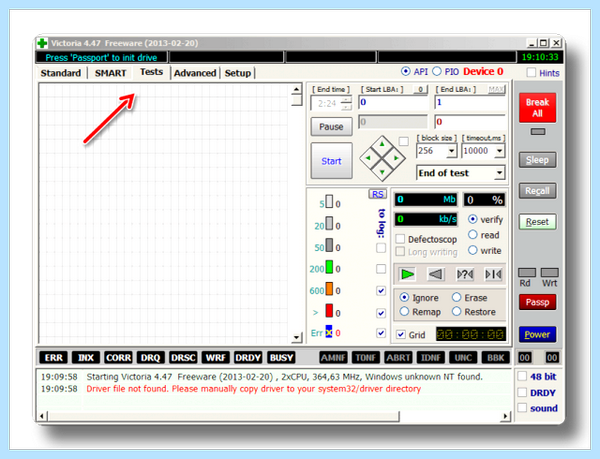This screenshot has width=600, height=459.
Task: Open the Setup tab
Action: 238,73
